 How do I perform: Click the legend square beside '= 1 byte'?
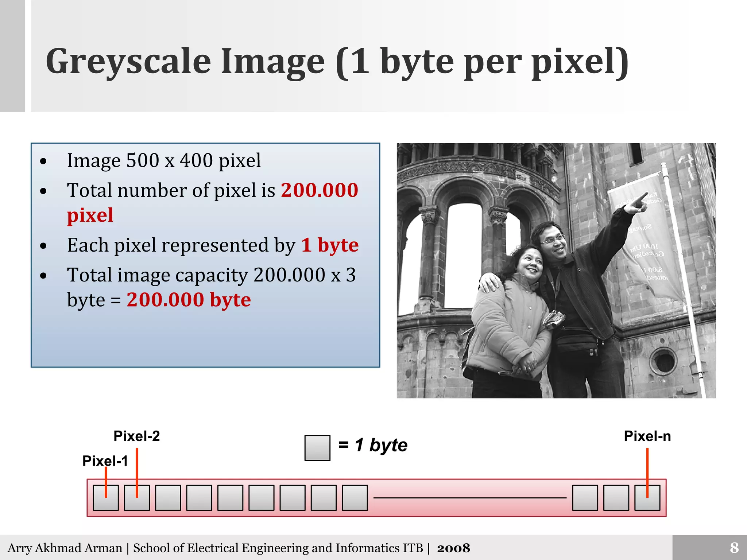317,448
